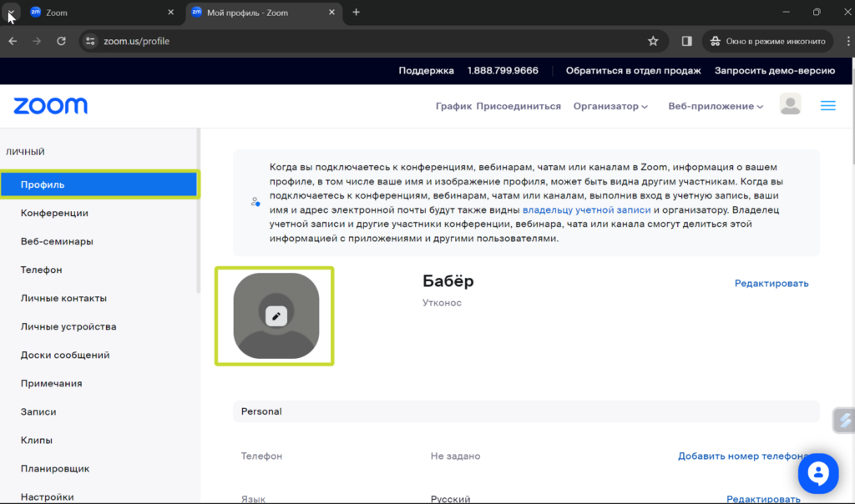Screen dimensions: 855x504
Task: Click Присоединиться in the header
Action: pos(518,106)
